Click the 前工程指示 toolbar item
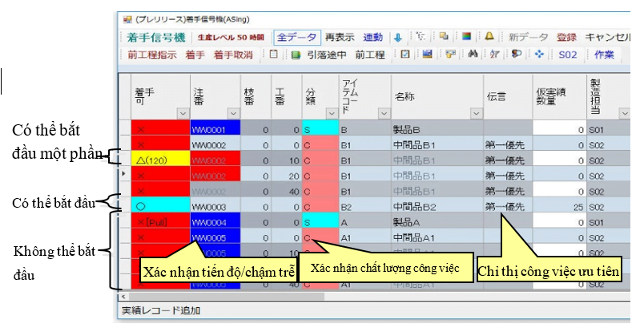The width and height of the screenshot is (644, 336). pos(151,55)
